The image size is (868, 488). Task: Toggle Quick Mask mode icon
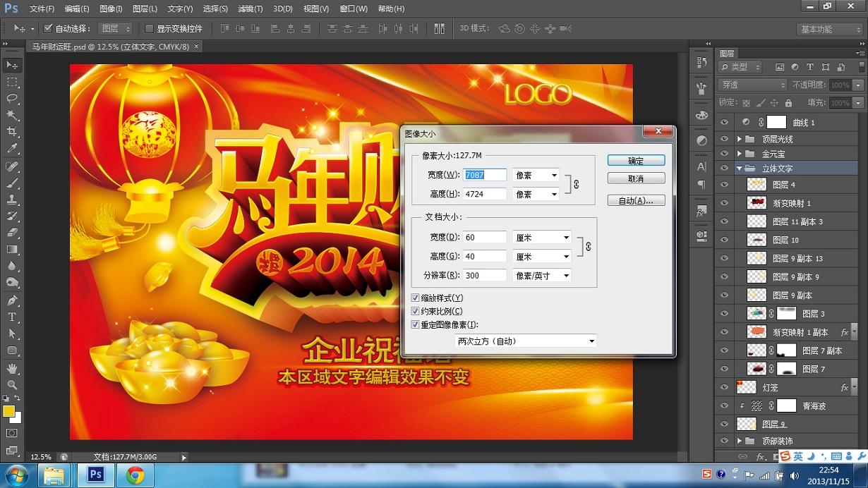coord(12,433)
